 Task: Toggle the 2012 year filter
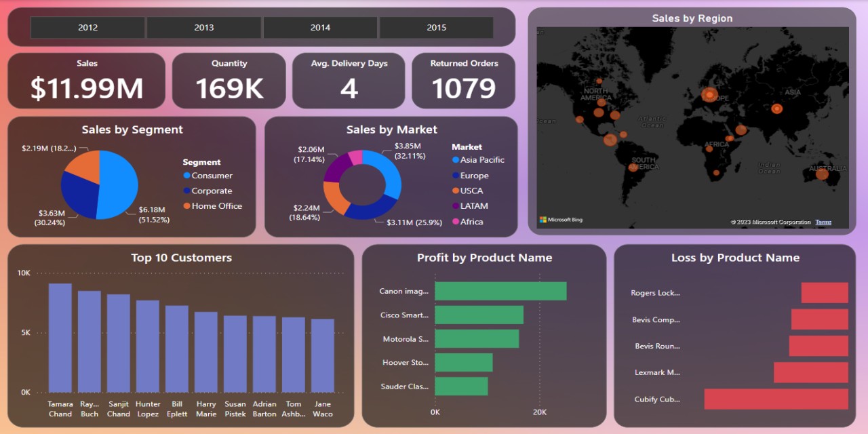click(86, 27)
